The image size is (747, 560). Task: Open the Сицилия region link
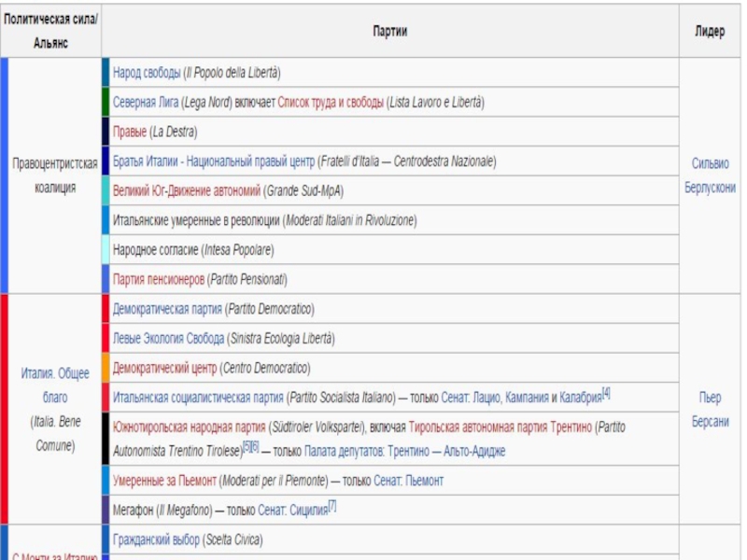point(309,510)
